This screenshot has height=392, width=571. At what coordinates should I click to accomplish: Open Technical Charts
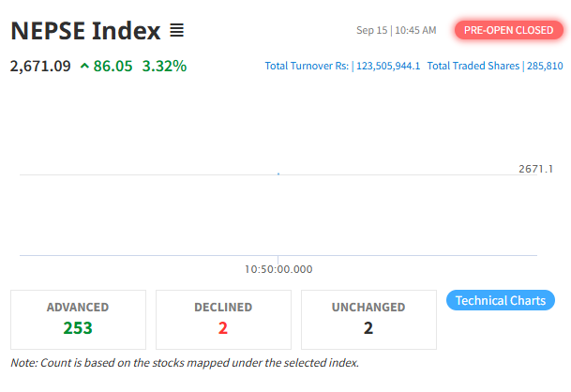point(501,300)
